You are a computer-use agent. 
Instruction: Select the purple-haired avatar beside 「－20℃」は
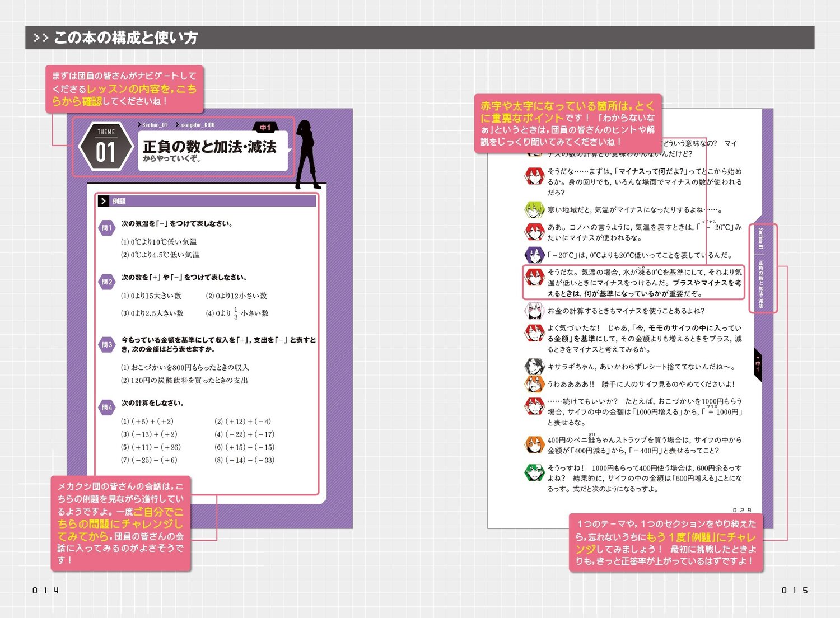coord(534,255)
